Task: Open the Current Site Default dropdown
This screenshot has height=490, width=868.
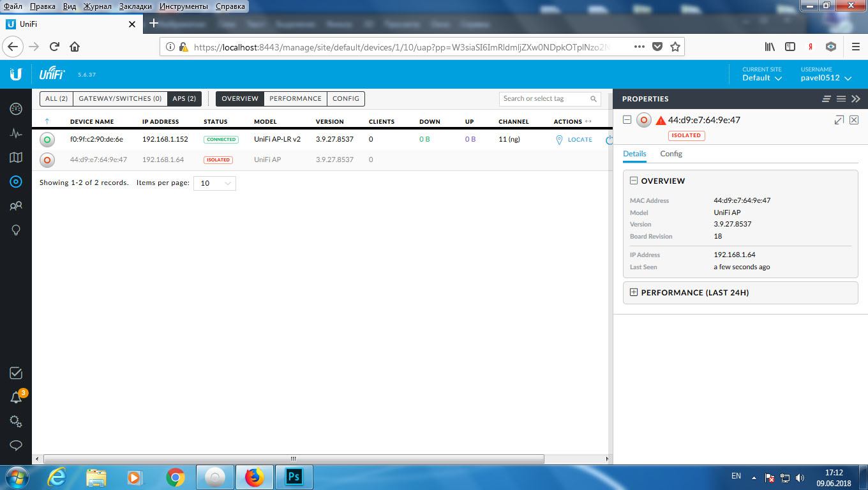Action: pos(762,78)
